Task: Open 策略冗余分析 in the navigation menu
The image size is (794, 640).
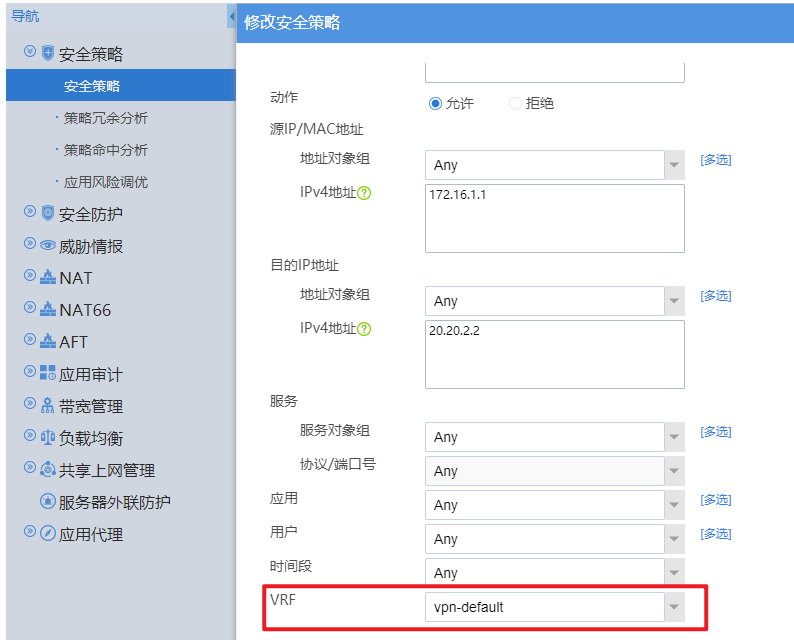Action: [x=105, y=118]
